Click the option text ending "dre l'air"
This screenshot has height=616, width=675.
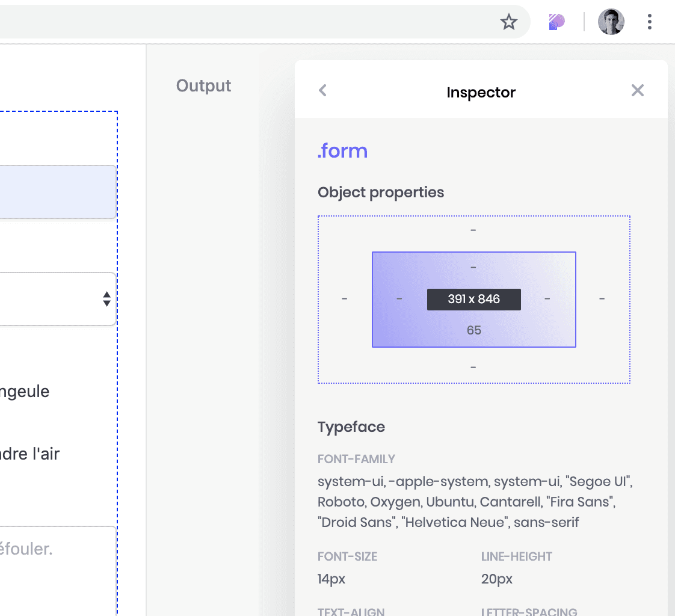tap(29, 454)
